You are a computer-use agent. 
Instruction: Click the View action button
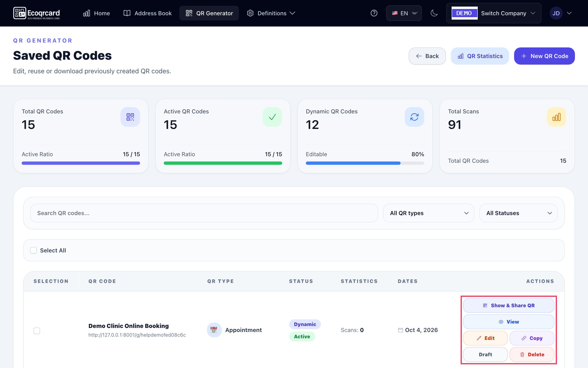pyautogui.click(x=509, y=322)
